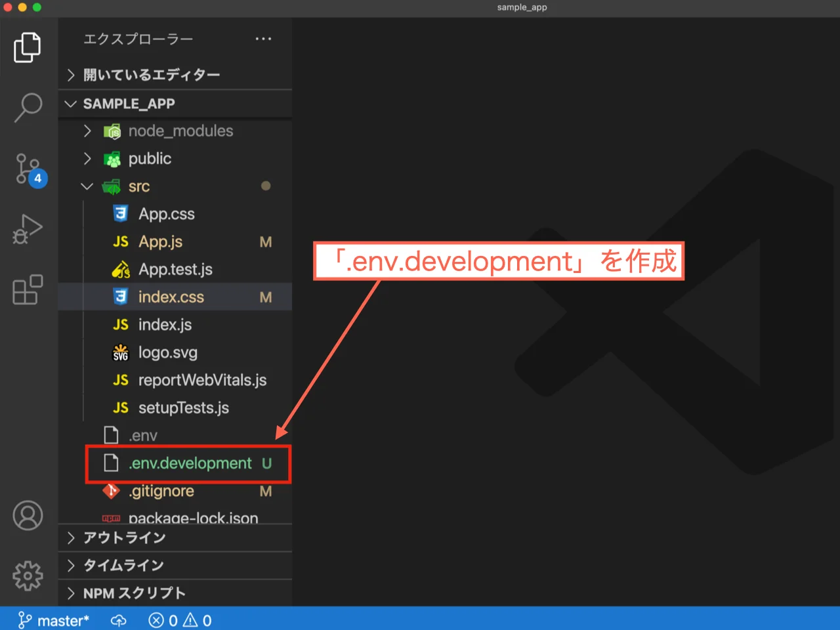
Task: Open the Explorer icon in the activity bar
Action: 27,47
